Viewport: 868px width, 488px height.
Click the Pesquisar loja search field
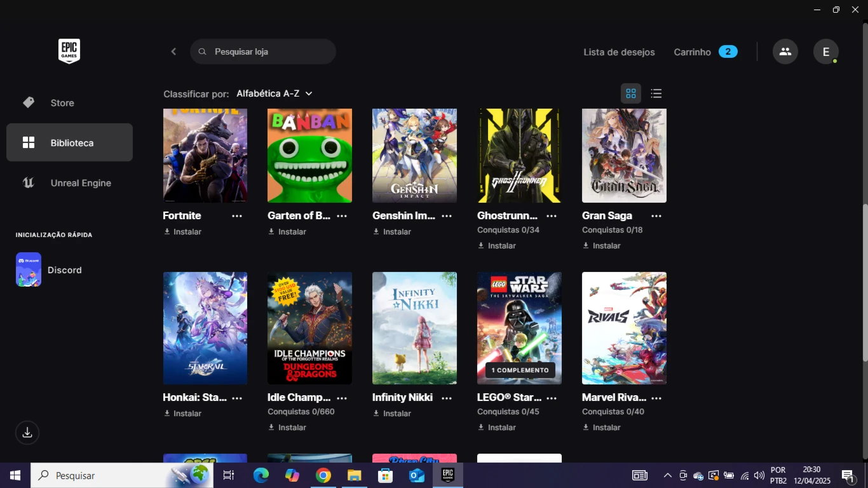pyautogui.click(x=263, y=51)
